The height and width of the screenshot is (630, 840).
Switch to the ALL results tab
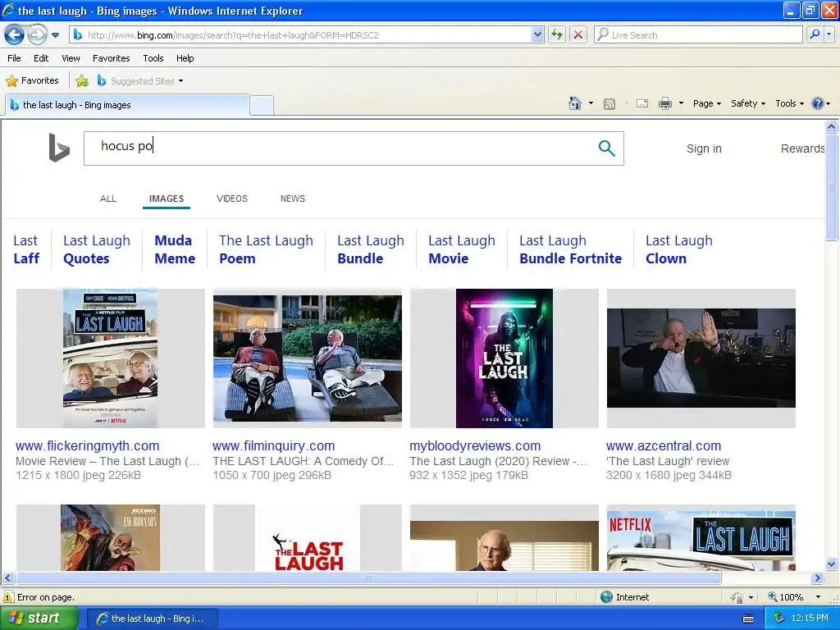[x=108, y=199]
